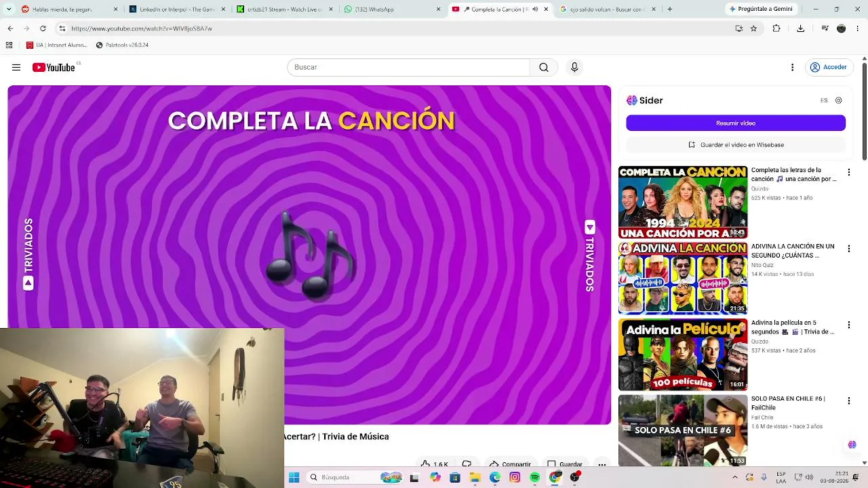Click 'Pregúntale a Gemini' button
This screenshot has height=488, width=868.
coord(760,9)
